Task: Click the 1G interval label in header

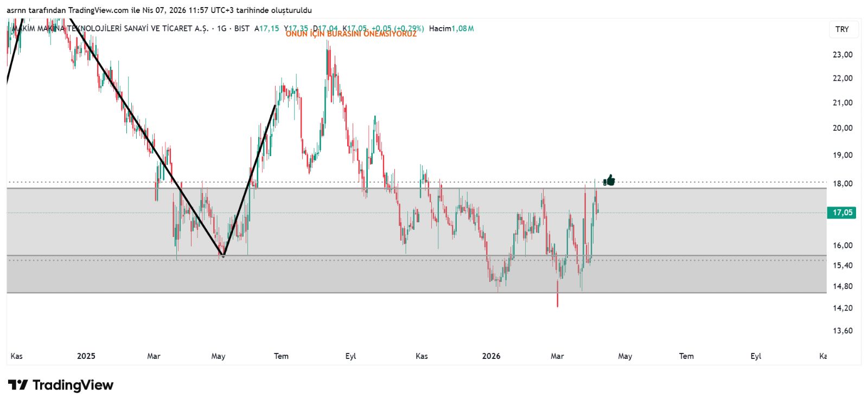Action: [221, 28]
